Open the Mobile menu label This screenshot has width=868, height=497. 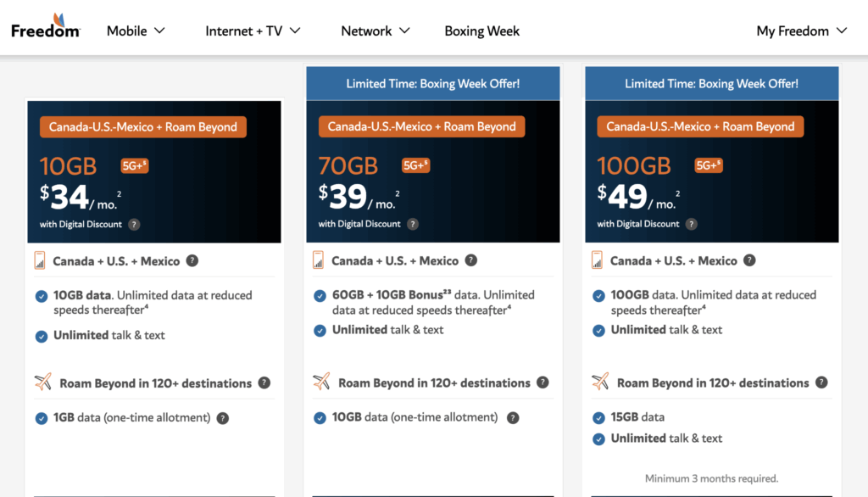(127, 31)
